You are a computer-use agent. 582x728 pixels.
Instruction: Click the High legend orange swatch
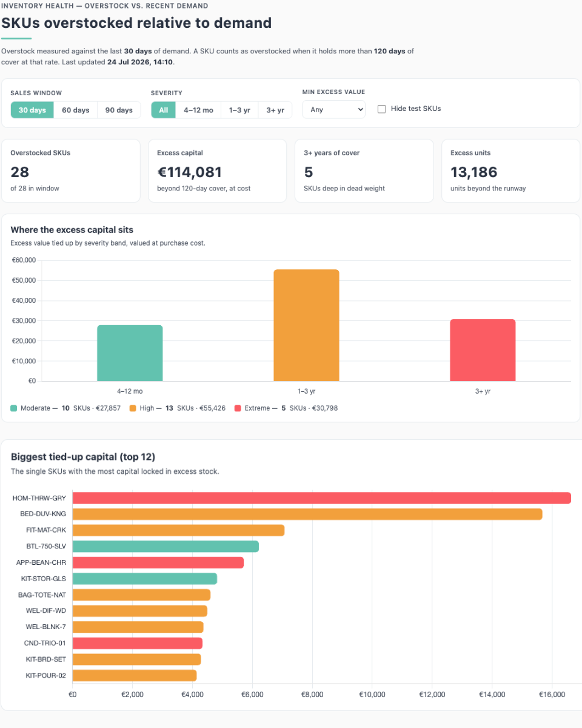[x=133, y=408]
